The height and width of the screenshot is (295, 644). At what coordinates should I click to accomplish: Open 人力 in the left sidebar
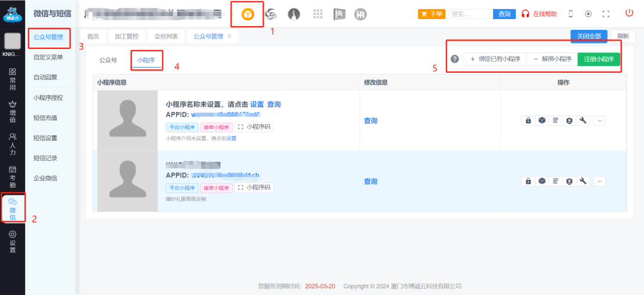point(13,144)
